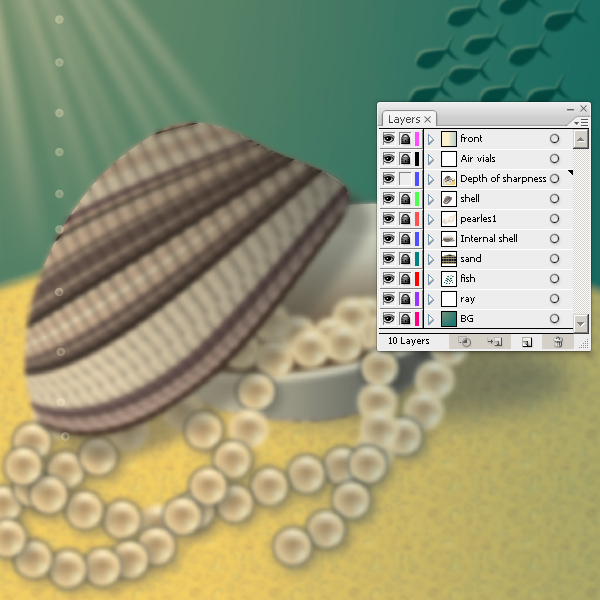600x600 pixels.
Task: Unlock the ray layer
Action: pyautogui.click(x=405, y=298)
